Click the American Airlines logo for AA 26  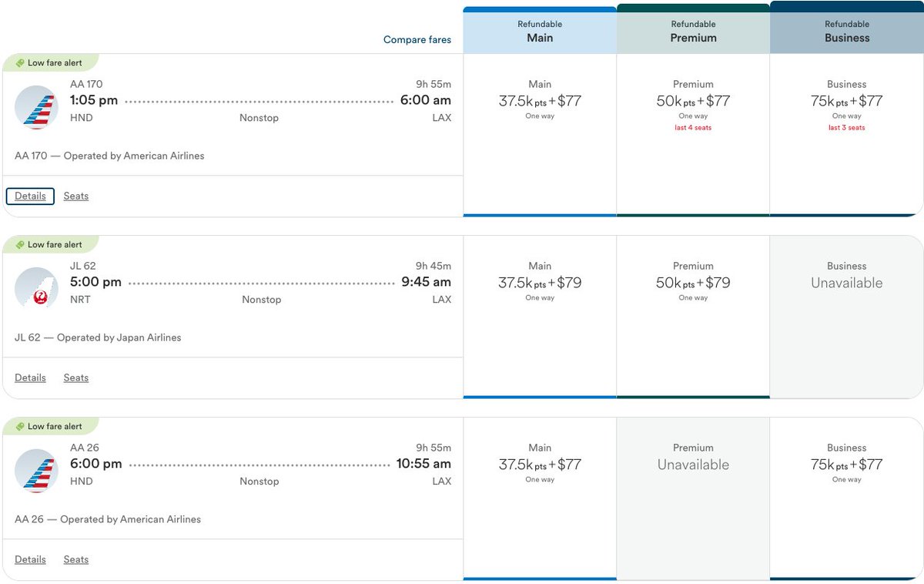click(36, 472)
